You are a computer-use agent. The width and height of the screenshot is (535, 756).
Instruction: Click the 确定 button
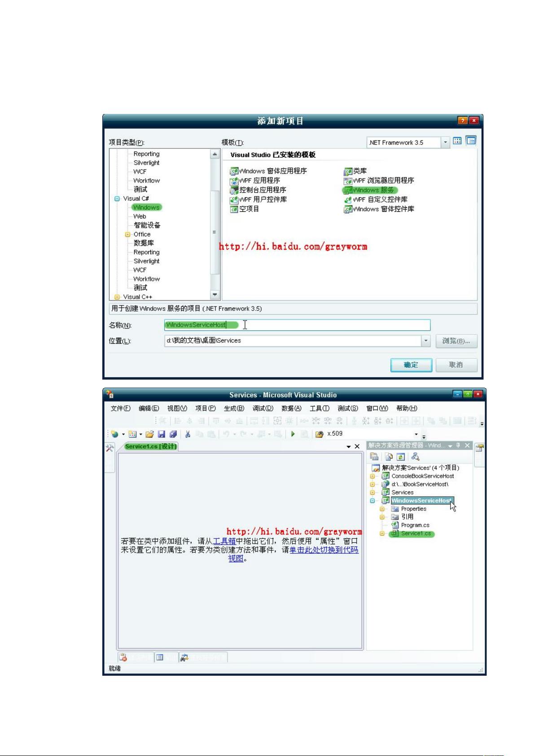[x=411, y=365]
